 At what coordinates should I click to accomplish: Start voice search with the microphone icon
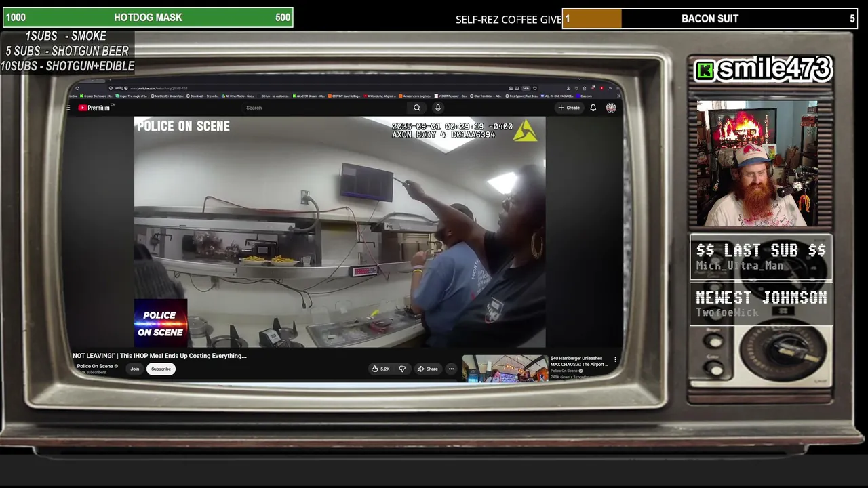click(438, 108)
